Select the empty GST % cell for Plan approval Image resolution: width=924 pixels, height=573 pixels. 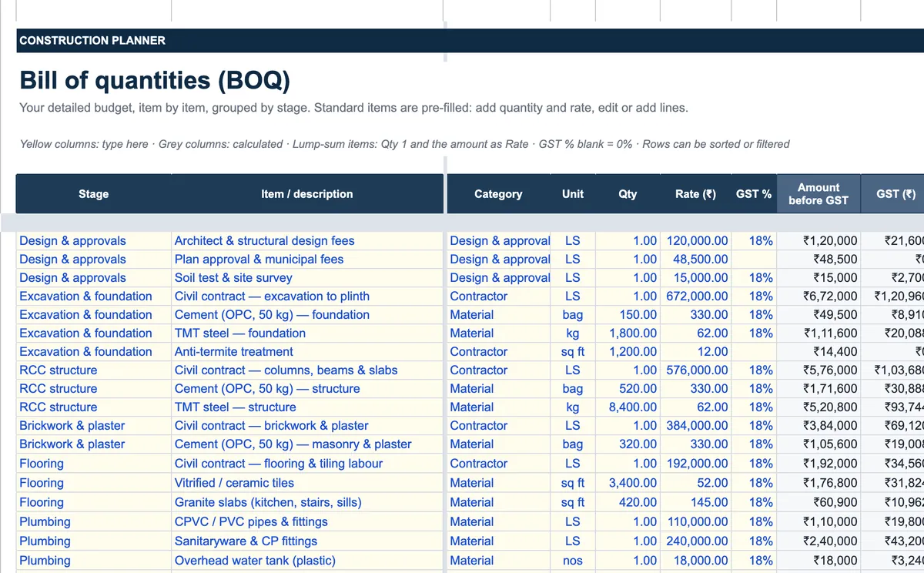pos(754,260)
